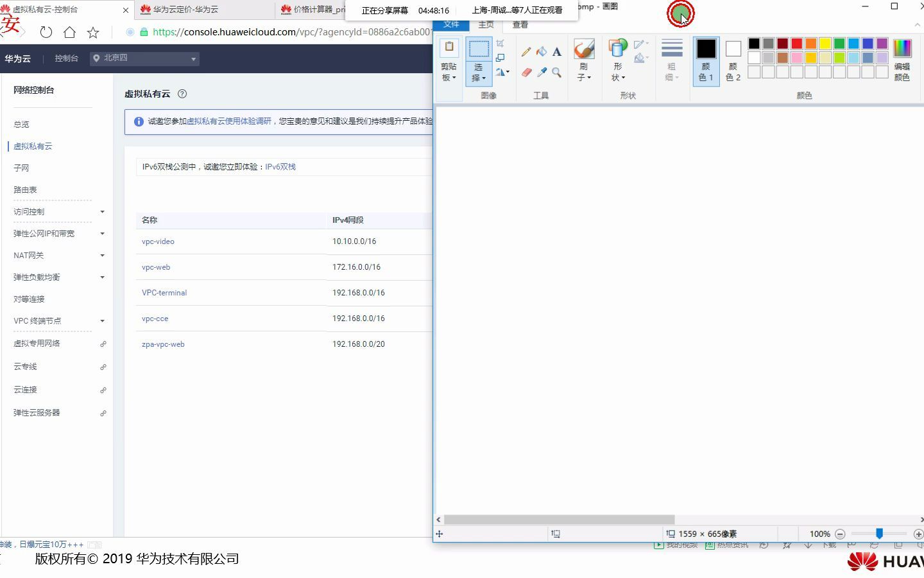Viewport: 924px width, 578px height.
Task: Switch to the Home (主页) ribbon tab
Action: tap(486, 24)
